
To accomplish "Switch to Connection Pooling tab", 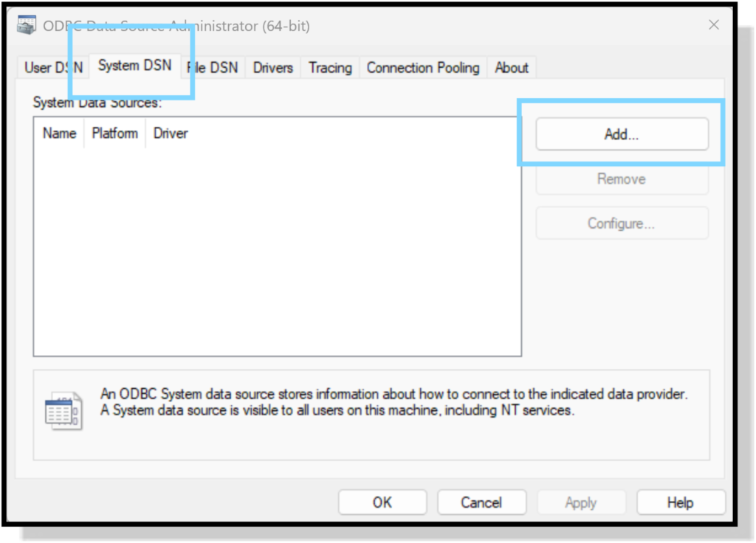I will point(423,68).
